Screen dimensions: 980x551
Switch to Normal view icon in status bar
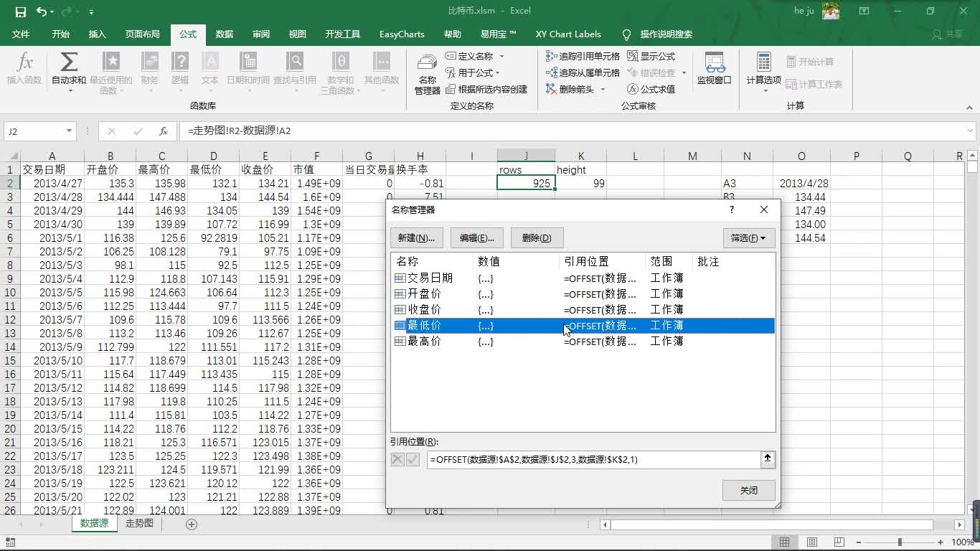tap(785, 542)
